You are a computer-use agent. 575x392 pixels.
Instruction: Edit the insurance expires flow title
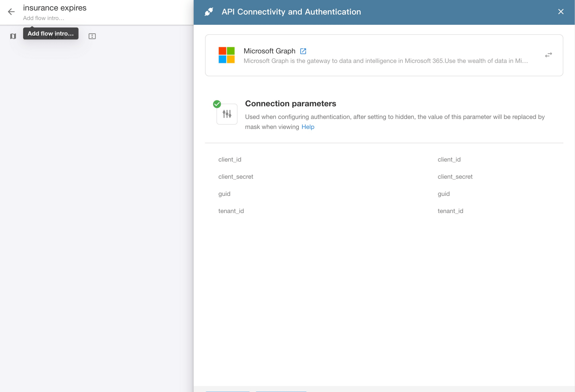[x=55, y=8]
